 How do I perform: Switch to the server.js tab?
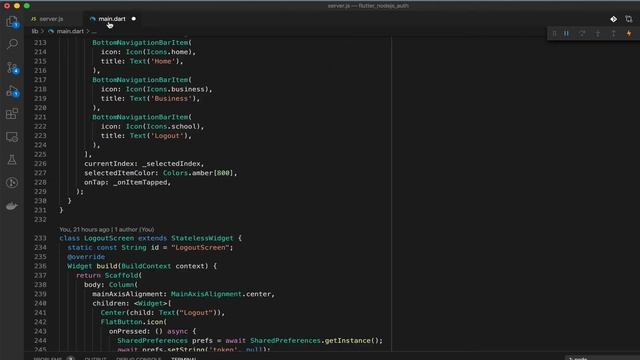click(x=51, y=19)
